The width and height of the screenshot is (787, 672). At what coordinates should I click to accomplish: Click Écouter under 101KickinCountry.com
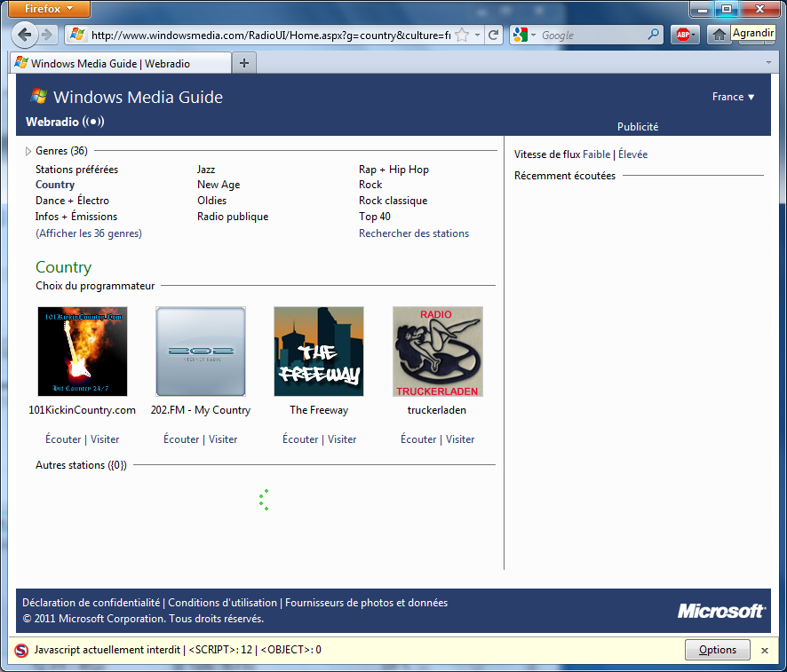point(62,439)
